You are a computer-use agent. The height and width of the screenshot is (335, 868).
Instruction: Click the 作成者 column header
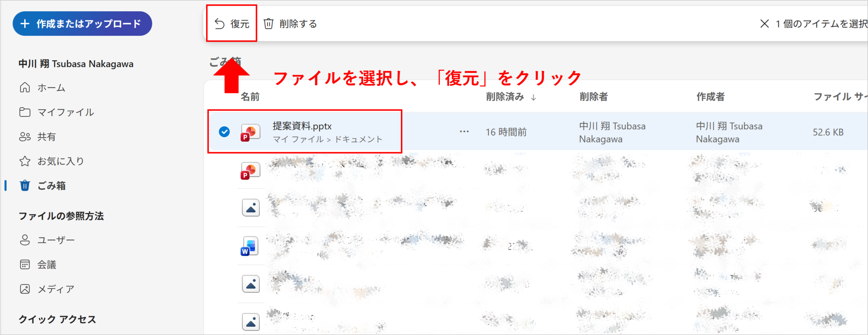pyautogui.click(x=710, y=97)
